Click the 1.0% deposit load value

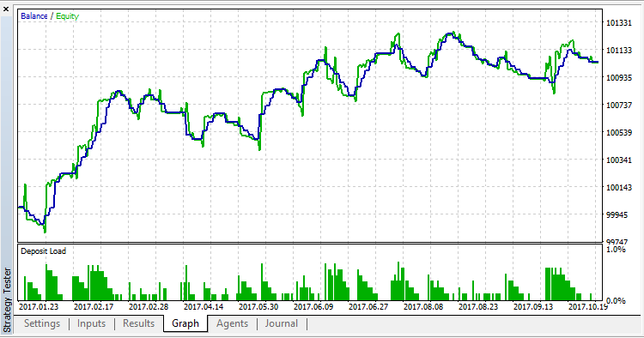point(616,250)
